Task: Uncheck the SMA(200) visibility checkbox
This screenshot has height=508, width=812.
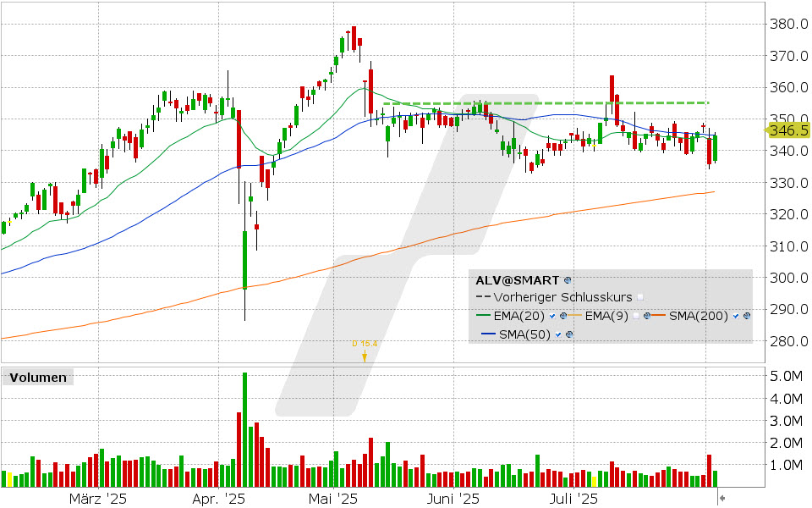Action: (x=736, y=316)
